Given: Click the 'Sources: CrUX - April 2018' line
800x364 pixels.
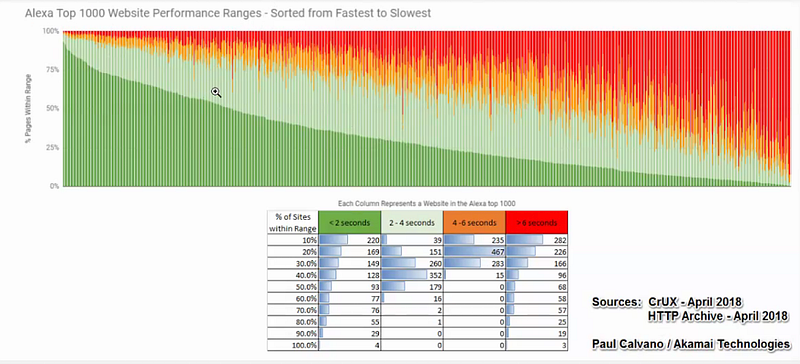Looking at the screenshot, I should pos(667,302).
